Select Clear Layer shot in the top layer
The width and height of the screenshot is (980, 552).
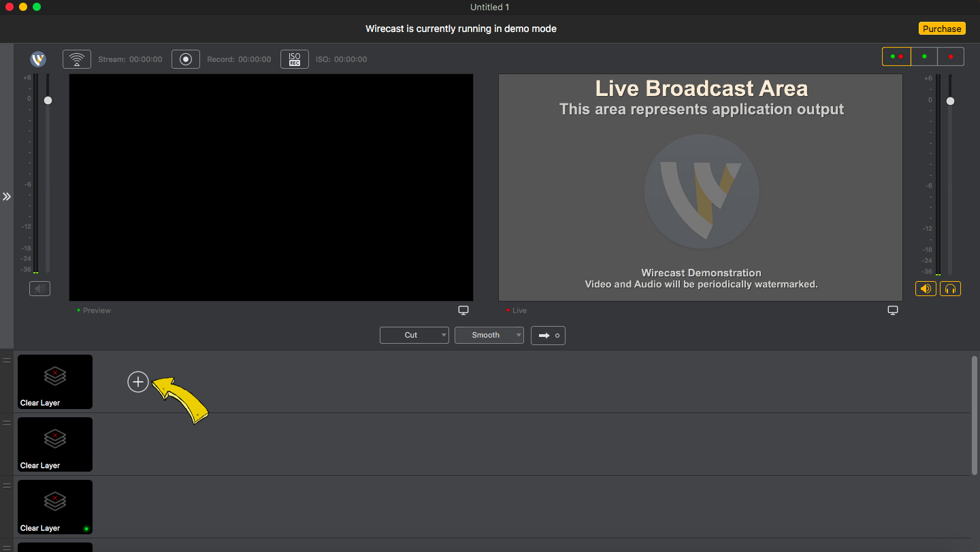[x=55, y=382]
